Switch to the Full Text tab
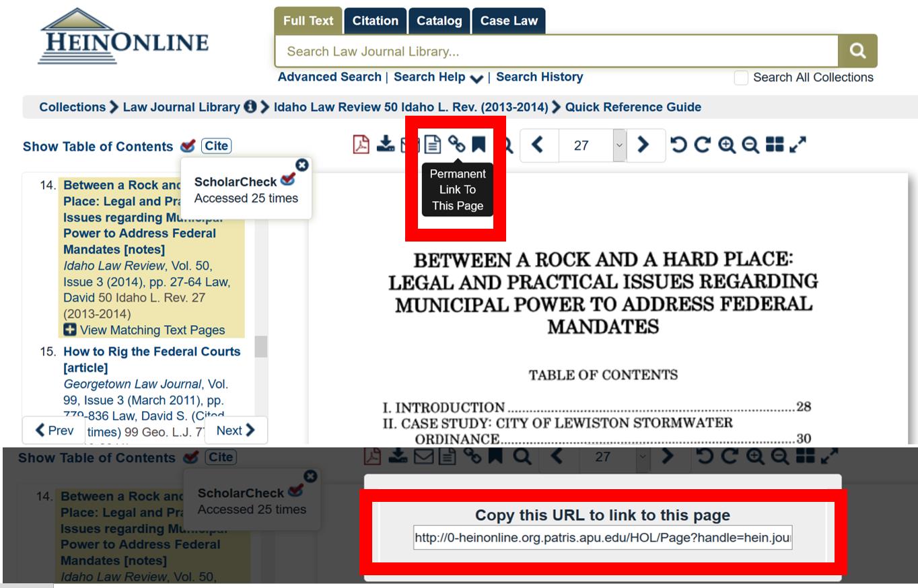Viewport: 918px width, 588px height. 308,21
